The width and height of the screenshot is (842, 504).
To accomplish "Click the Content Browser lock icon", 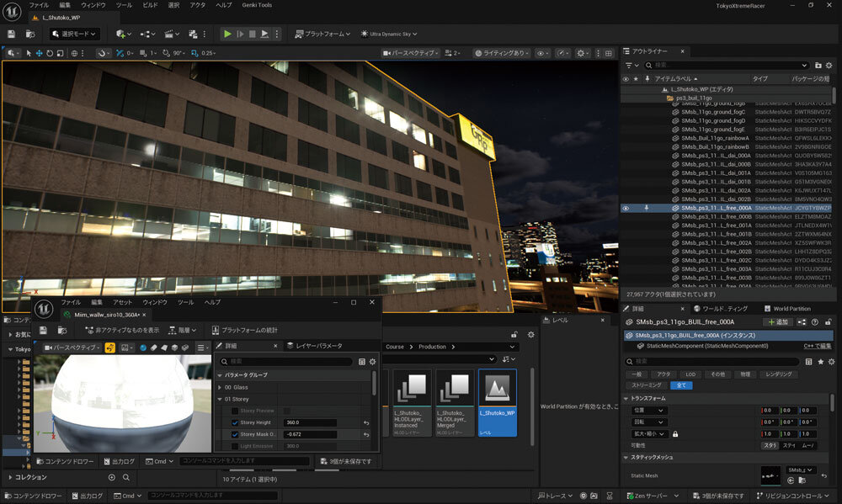I will [x=514, y=334].
